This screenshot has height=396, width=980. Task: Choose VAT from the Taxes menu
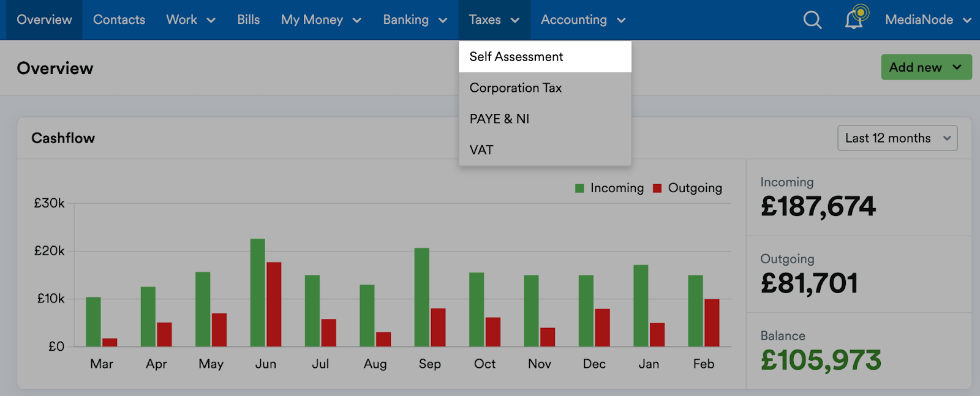[x=545, y=151]
